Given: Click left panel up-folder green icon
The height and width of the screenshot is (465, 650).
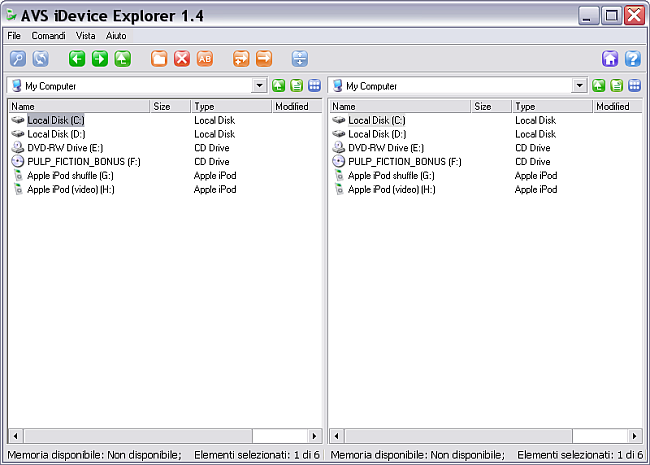Looking at the screenshot, I should [278, 86].
